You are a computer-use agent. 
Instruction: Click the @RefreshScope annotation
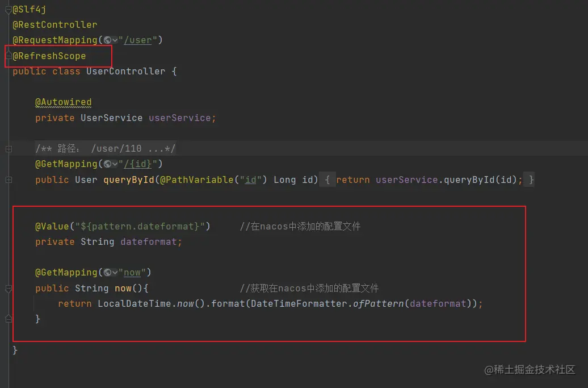pyautogui.click(x=49, y=56)
